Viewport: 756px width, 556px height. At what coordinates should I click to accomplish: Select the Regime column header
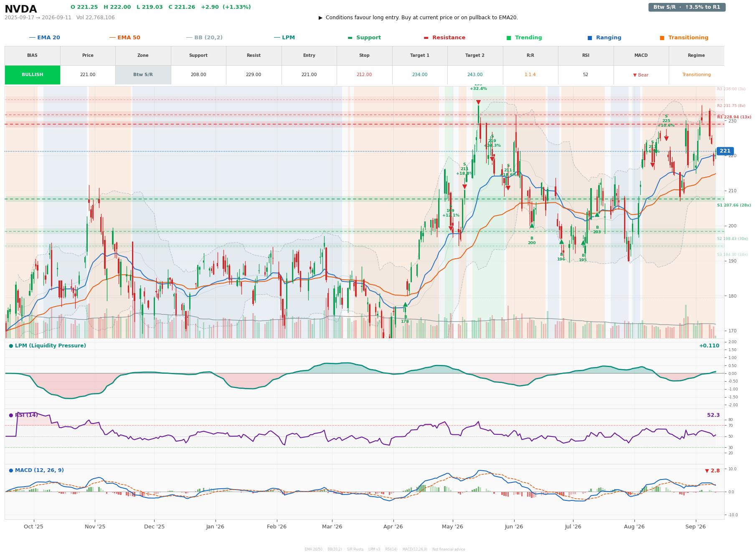[696, 56]
